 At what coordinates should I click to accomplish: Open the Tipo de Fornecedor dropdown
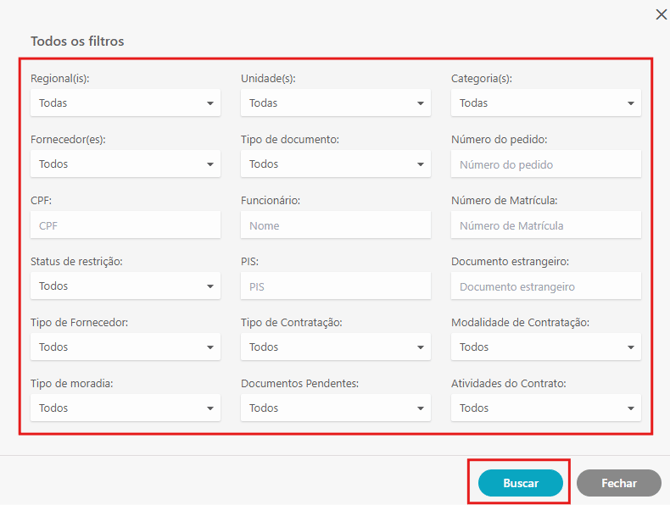pyautogui.click(x=125, y=347)
